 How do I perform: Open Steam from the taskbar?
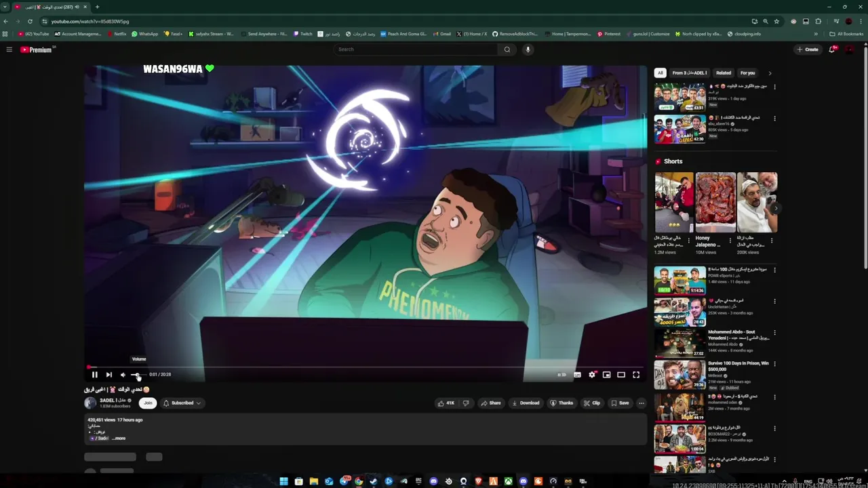click(373, 481)
